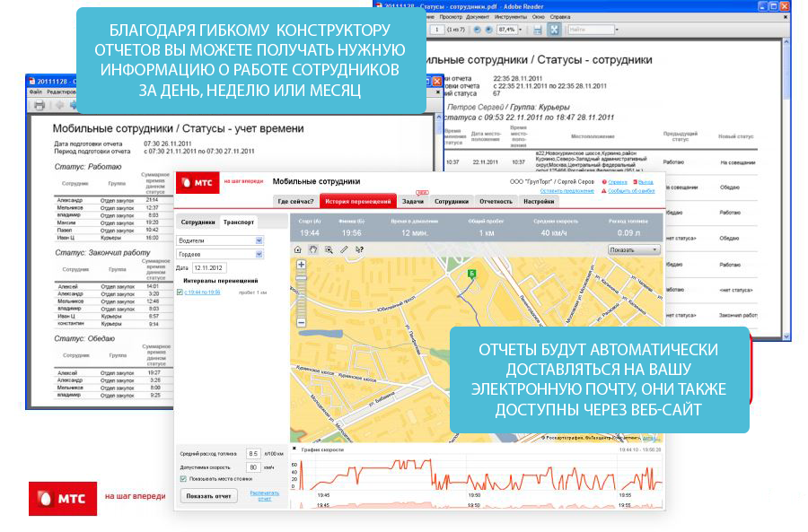Click the red exit icon beside Выход link
808x532 pixels.
(635, 182)
